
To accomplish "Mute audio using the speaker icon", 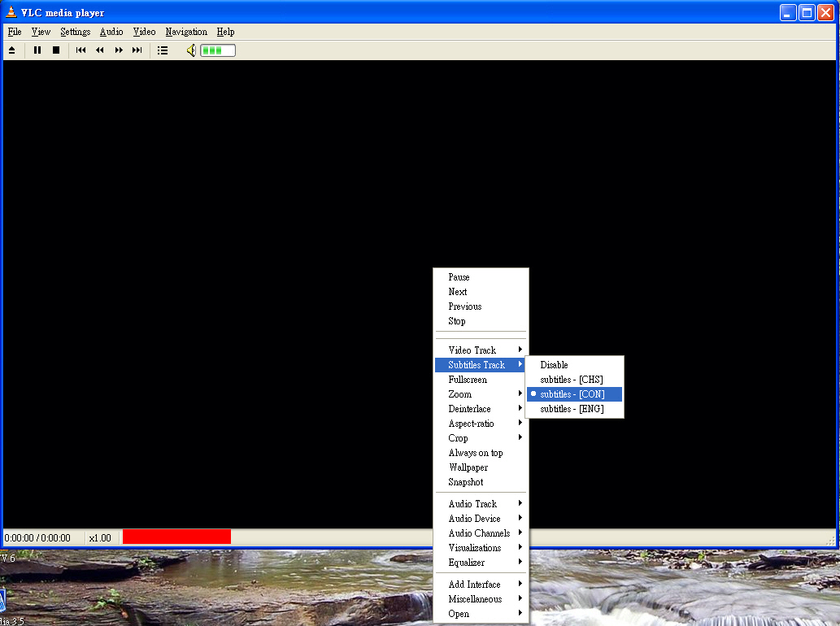I will pyautogui.click(x=191, y=50).
